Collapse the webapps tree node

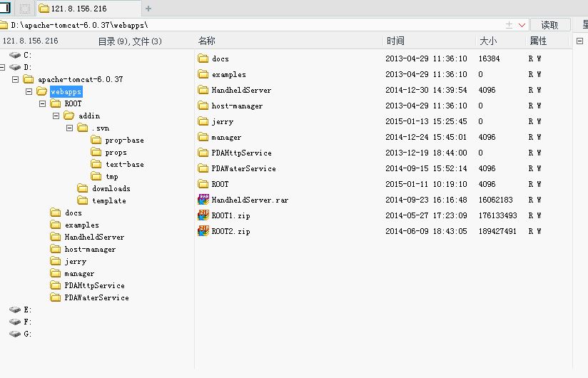(29, 91)
